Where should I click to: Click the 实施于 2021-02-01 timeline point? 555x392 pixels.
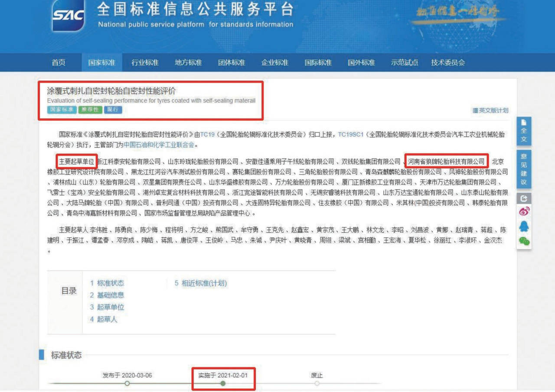223,383
